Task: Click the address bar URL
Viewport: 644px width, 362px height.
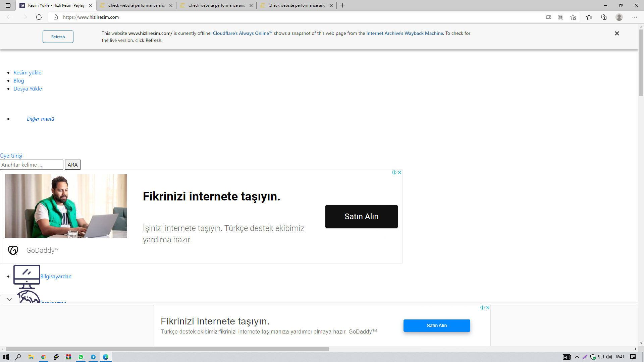Action: tap(91, 17)
